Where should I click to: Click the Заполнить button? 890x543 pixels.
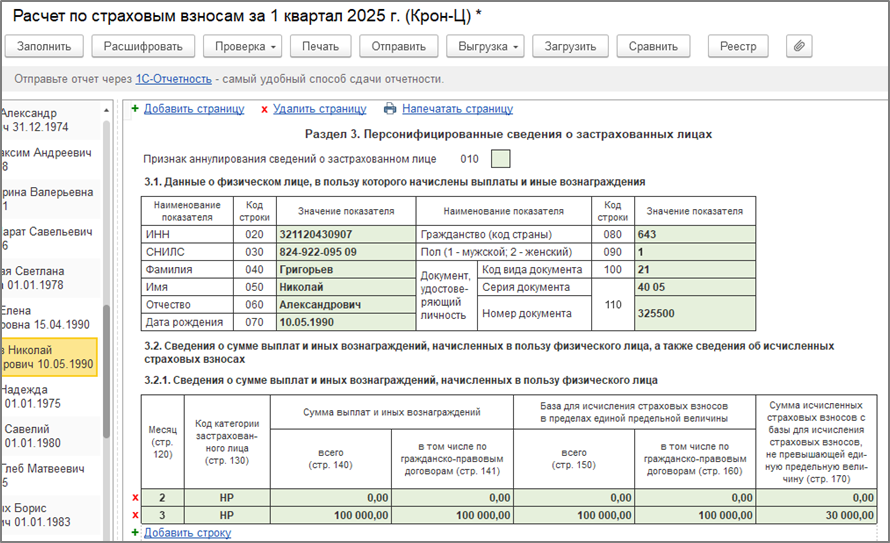(44, 46)
